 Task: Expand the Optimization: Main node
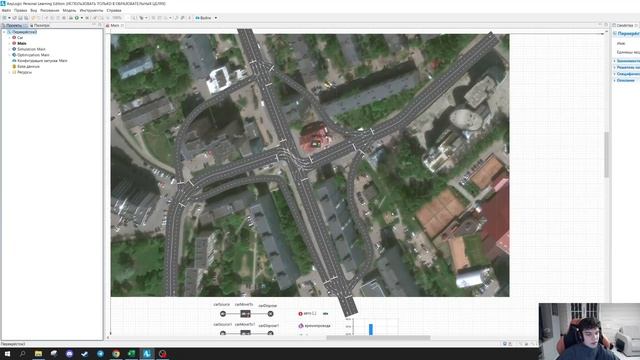[9, 55]
